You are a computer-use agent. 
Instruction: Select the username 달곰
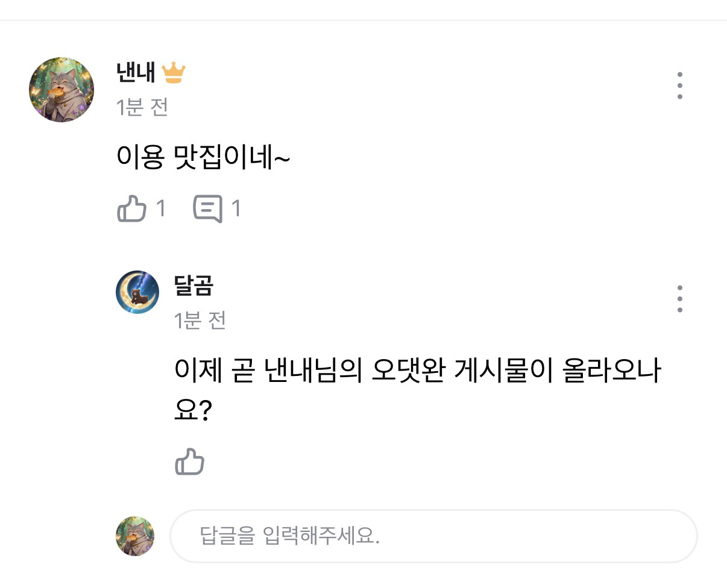(x=194, y=287)
